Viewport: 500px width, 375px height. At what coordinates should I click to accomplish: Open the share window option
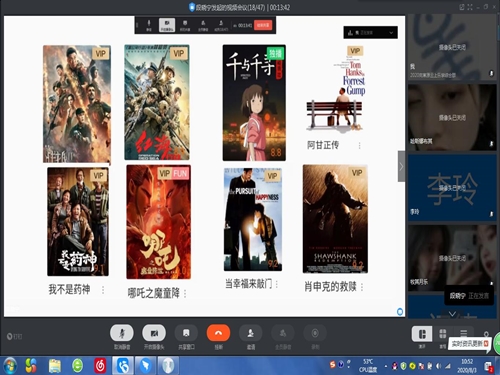186,333
